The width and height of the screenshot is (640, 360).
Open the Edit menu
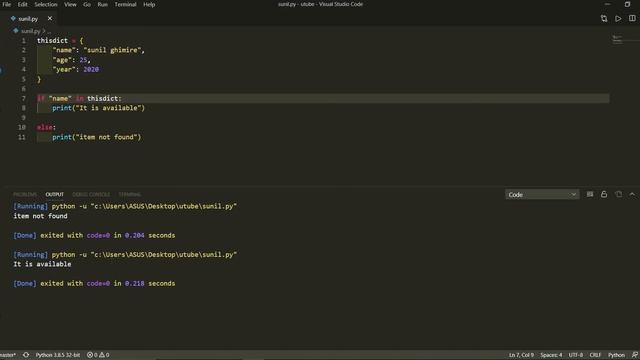22,4
